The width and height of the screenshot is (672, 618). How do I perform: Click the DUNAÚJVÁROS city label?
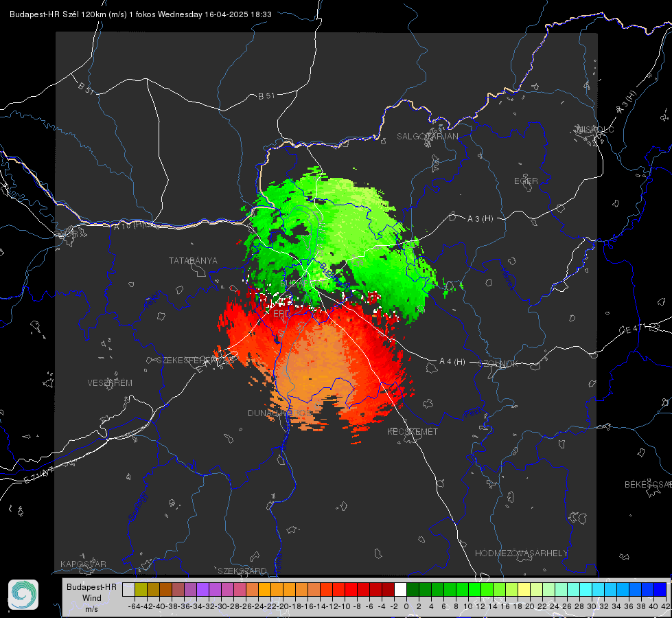coord(280,413)
